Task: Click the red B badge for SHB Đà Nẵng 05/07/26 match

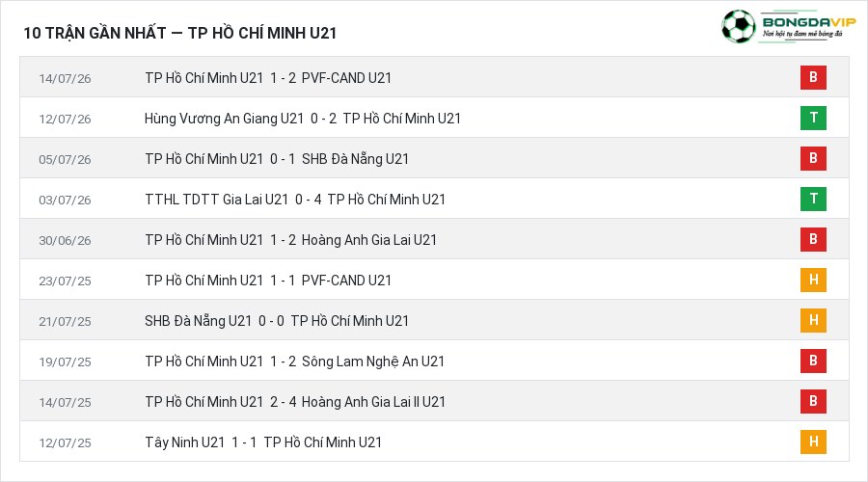Action: [813, 158]
